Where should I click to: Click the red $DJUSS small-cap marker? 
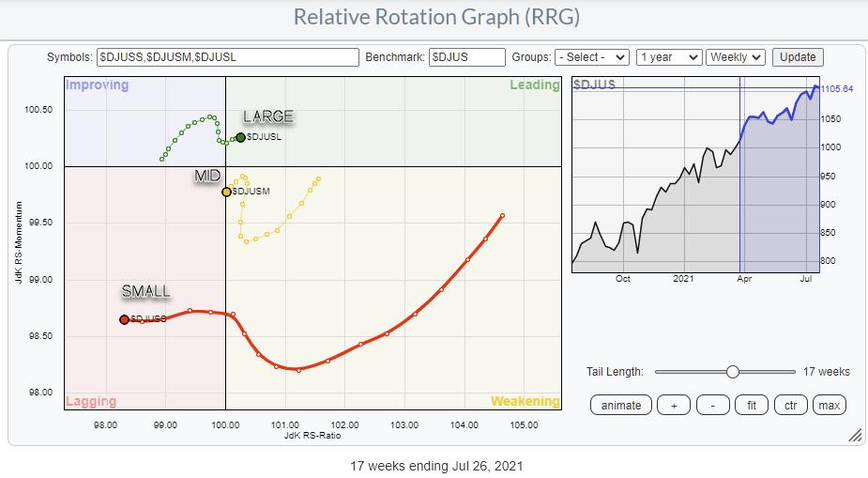tap(124, 319)
